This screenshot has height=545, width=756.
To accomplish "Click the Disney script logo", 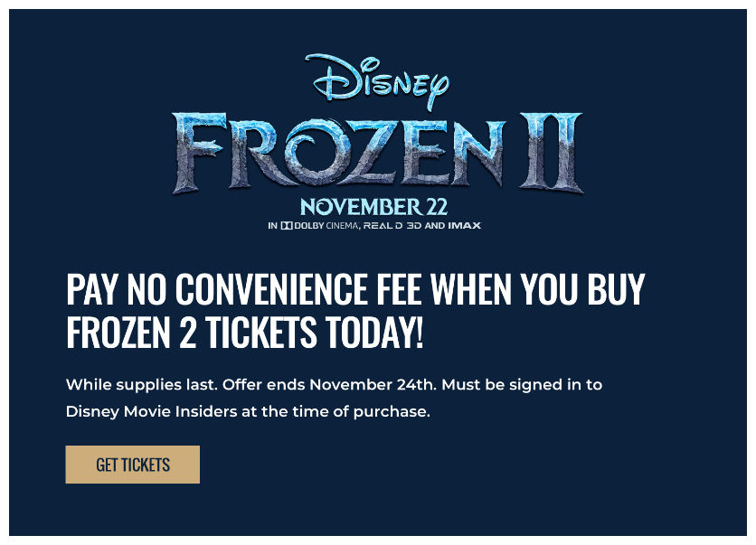I will click(377, 81).
